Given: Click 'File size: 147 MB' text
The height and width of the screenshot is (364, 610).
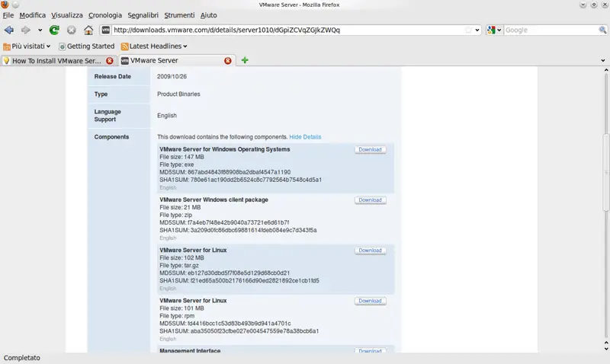Looking at the screenshot, I should 181,157.
